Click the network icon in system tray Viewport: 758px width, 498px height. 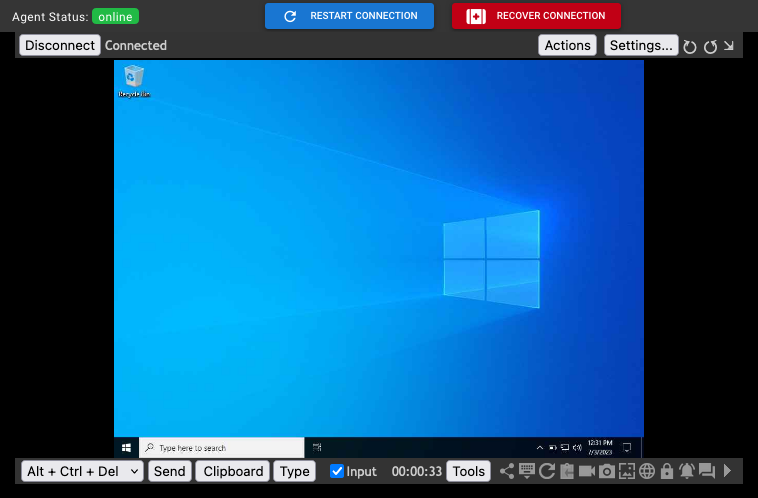tap(565, 448)
